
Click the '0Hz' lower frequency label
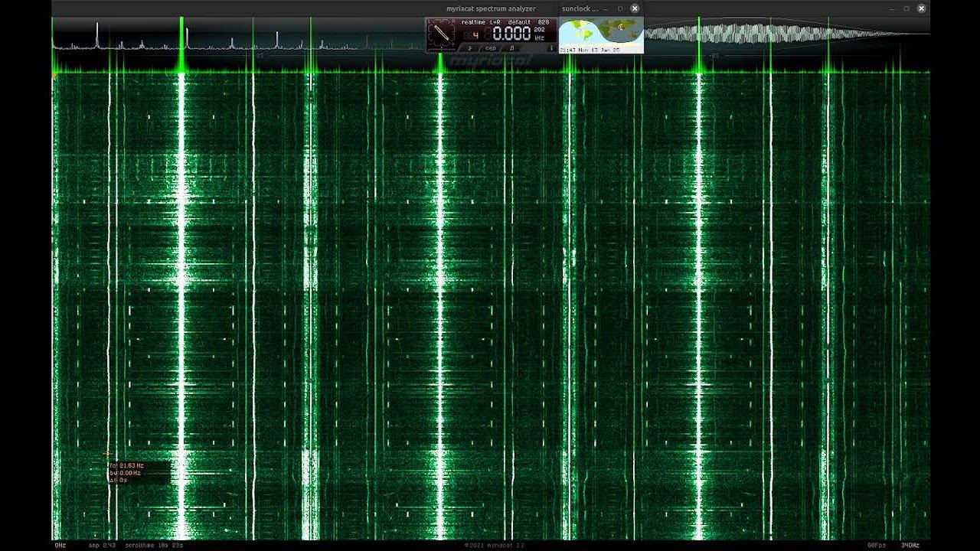pos(60,545)
